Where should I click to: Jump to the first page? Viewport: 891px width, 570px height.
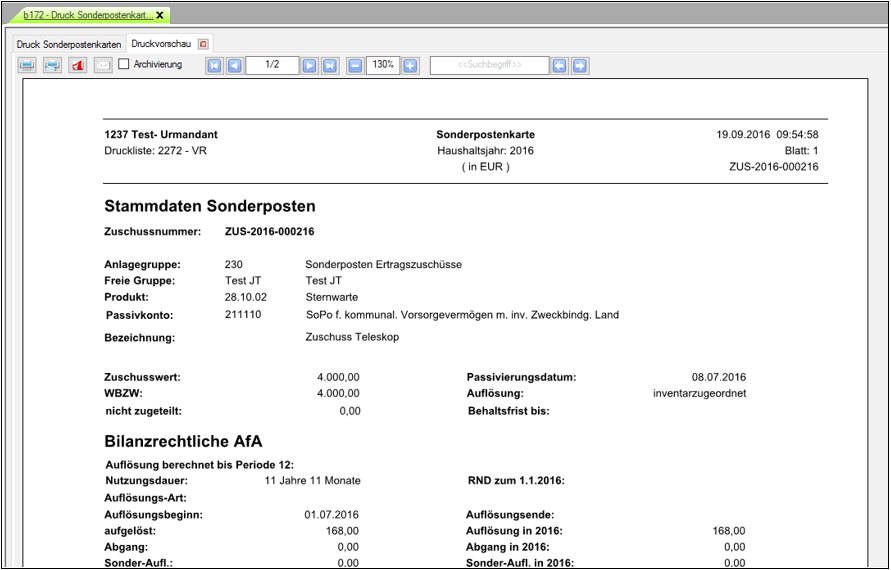[214, 65]
